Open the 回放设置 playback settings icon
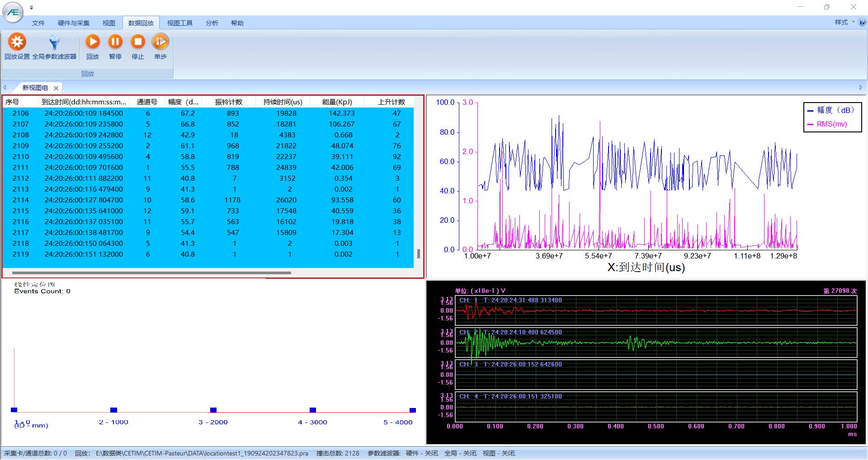This screenshot has width=868, height=460. 17,47
